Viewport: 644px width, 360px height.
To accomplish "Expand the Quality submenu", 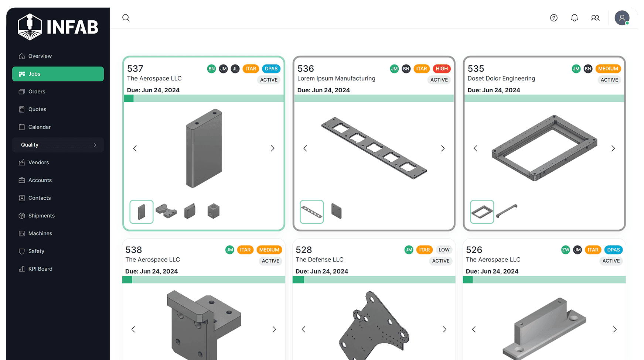I will click(58, 145).
